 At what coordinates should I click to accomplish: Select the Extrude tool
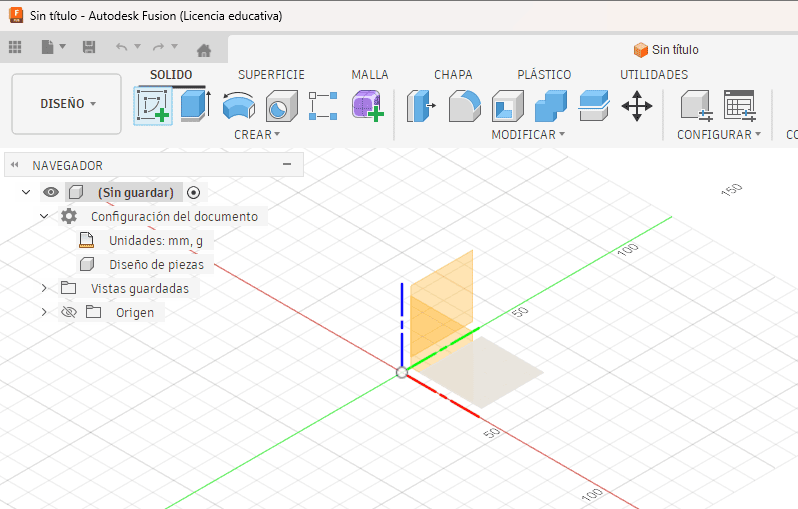[x=195, y=106]
